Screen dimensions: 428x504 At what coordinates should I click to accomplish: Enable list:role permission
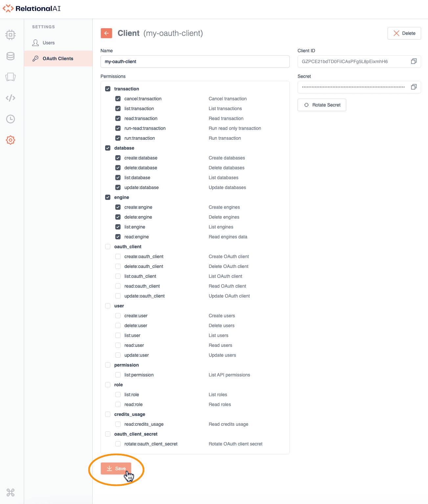click(118, 395)
